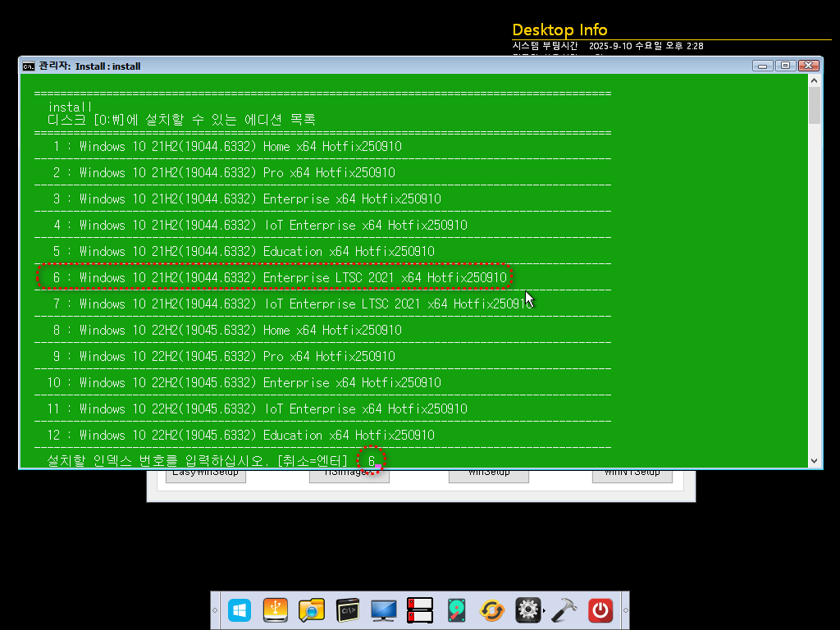Click the WinSetup button in back window
This screenshot has height=630, width=840.
click(x=489, y=476)
